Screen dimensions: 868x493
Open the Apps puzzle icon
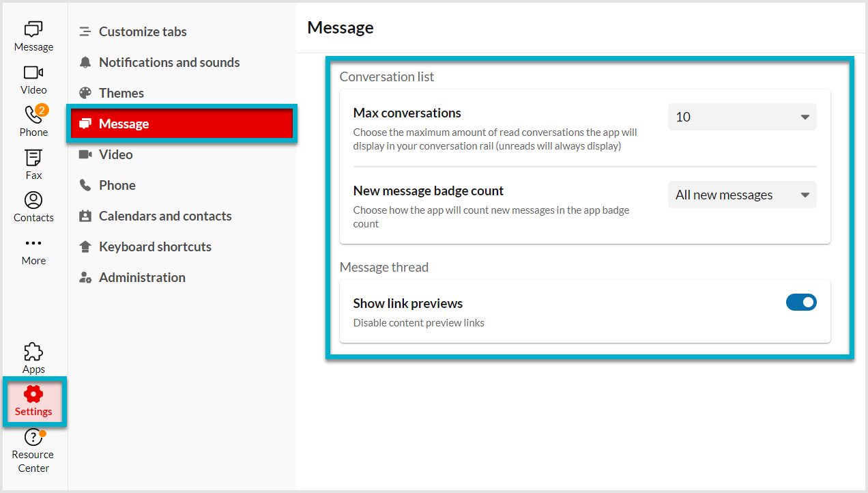(33, 352)
